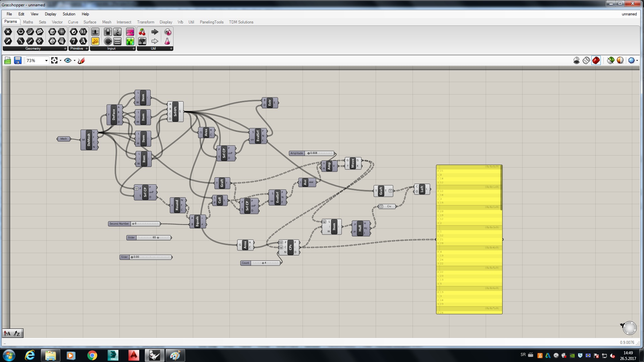Toggle preview visibility eye icon
Viewport: 644px width, 362px height.
pyautogui.click(x=67, y=61)
